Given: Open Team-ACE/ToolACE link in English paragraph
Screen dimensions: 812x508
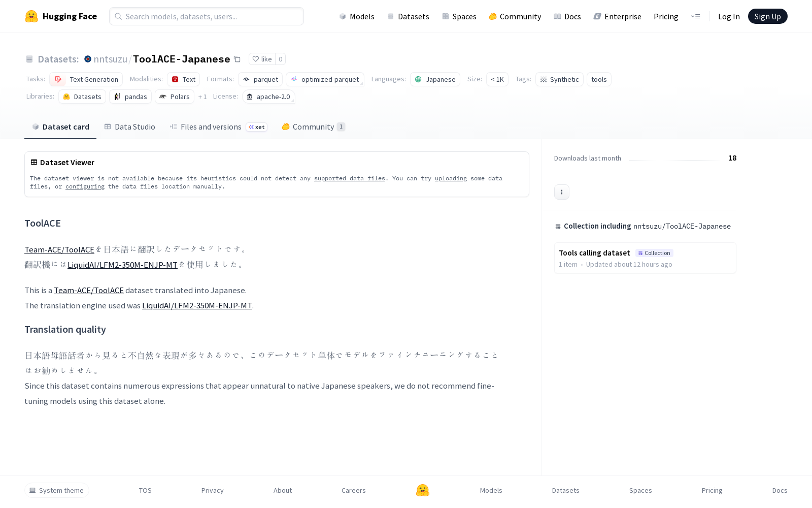Looking at the screenshot, I should [x=89, y=290].
